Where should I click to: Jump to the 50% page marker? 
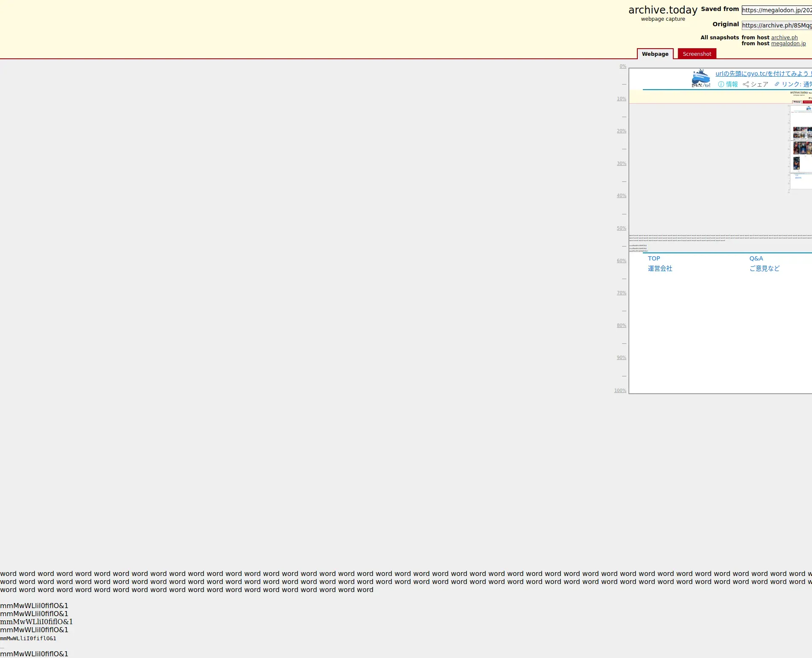pyautogui.click(x=621, y=228)
